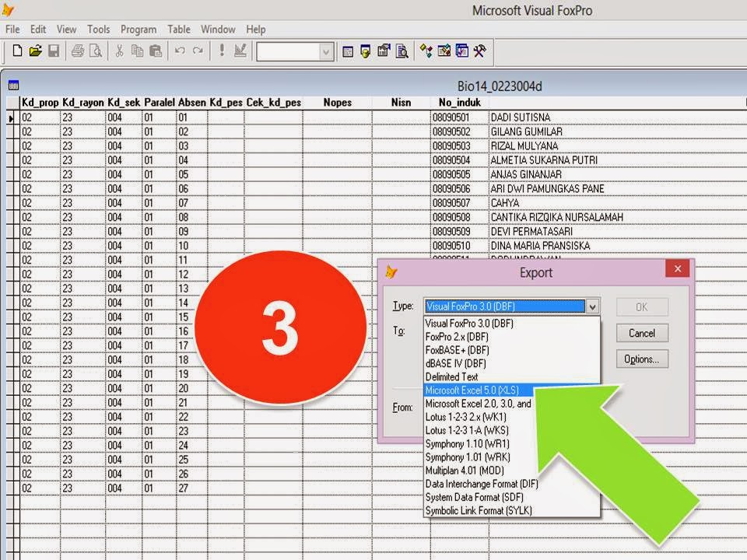Paste clipboard contents using the Paste icon
The image size is (747, 560).
pyautogui.click(x=156, y=51)
